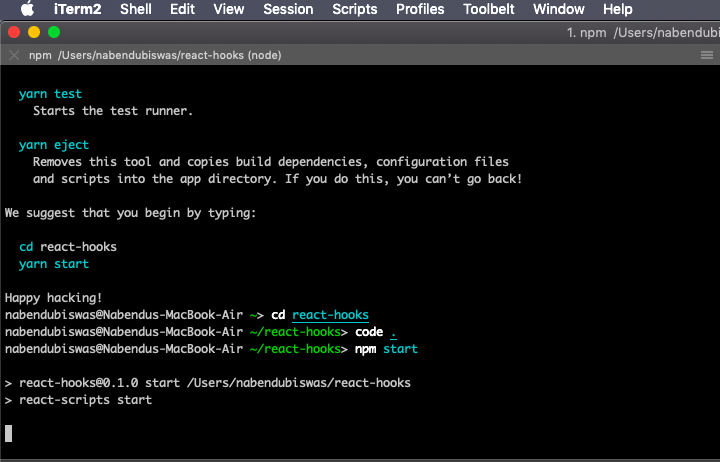The width and height of the screenshot is (720, 462).
Task: Click the 'yarn test' command text
Action: pos(51,94)
